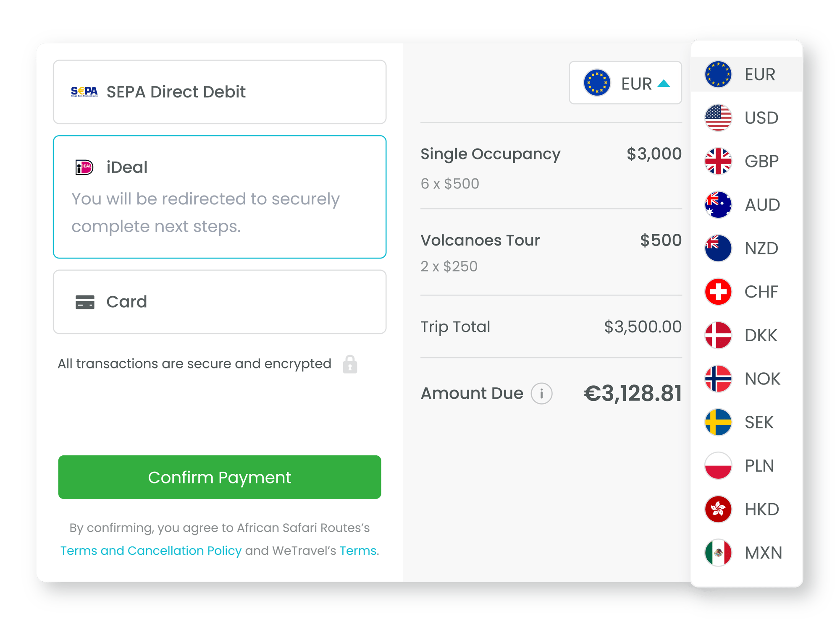Select NOK in the currency menu

pyautogui.click(x=747, y=379)
